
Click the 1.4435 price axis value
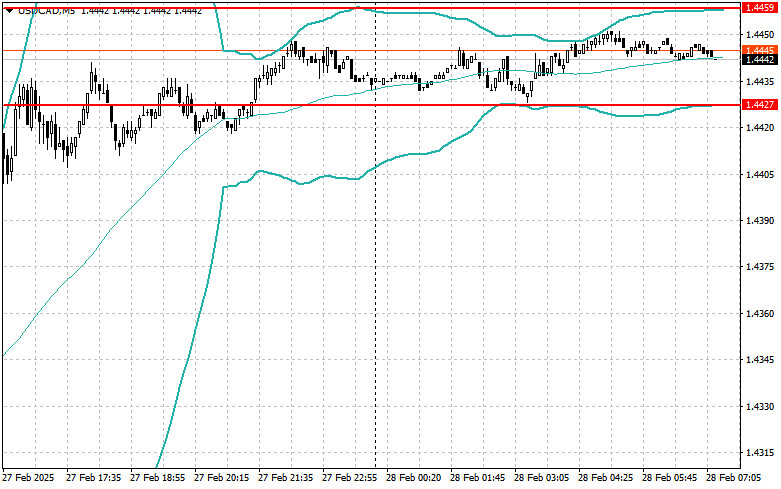coord(760,81)
